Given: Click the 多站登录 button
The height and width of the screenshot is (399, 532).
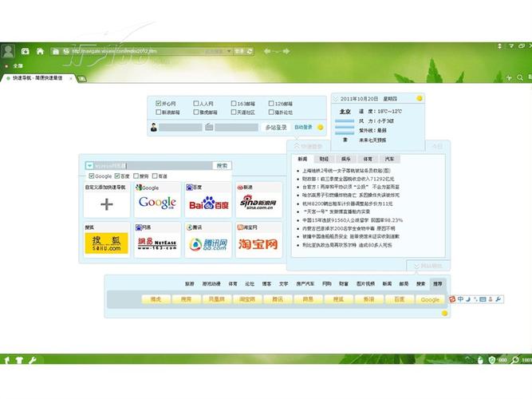Looking at the screenshot, I should (x=276, y=127).
